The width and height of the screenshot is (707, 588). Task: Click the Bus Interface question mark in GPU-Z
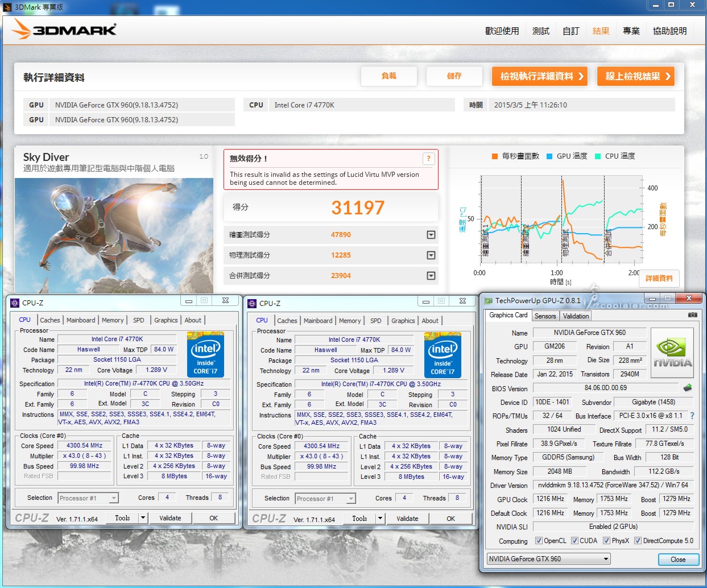(692, 416)
